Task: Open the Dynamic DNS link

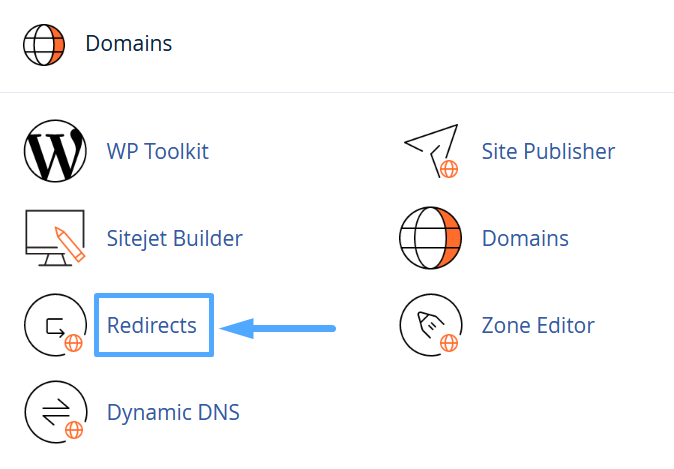Action: pyautogui.click(x=172, y=412)
